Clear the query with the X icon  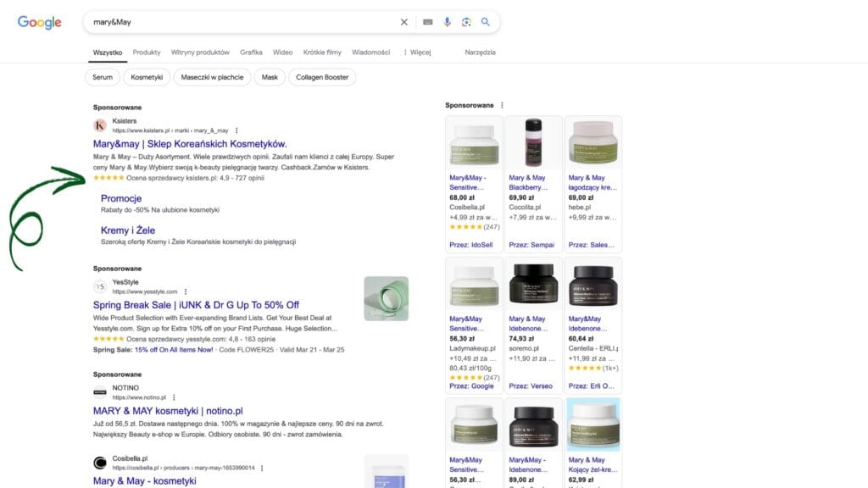tap(404, 21)
